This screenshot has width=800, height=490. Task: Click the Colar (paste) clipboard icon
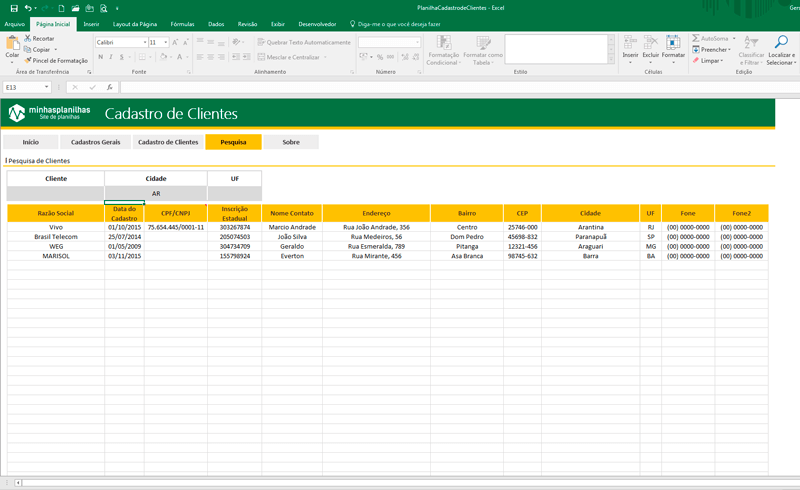[x=12, y=44]
